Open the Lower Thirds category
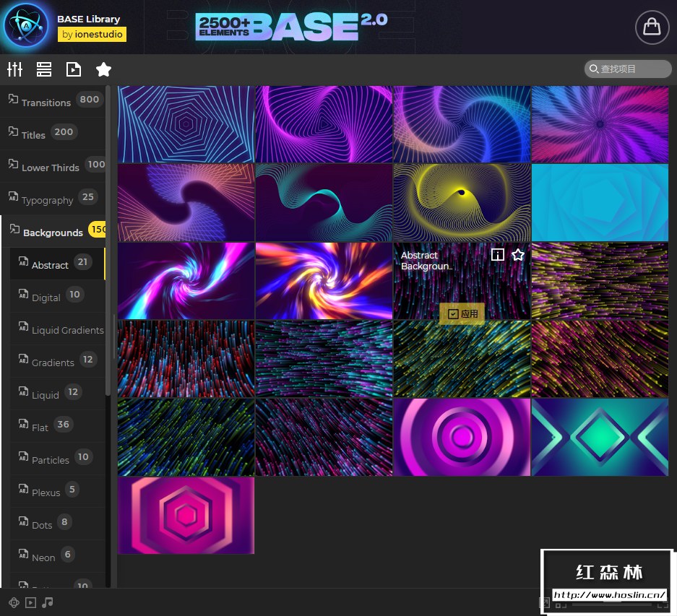 pos(53,167)
